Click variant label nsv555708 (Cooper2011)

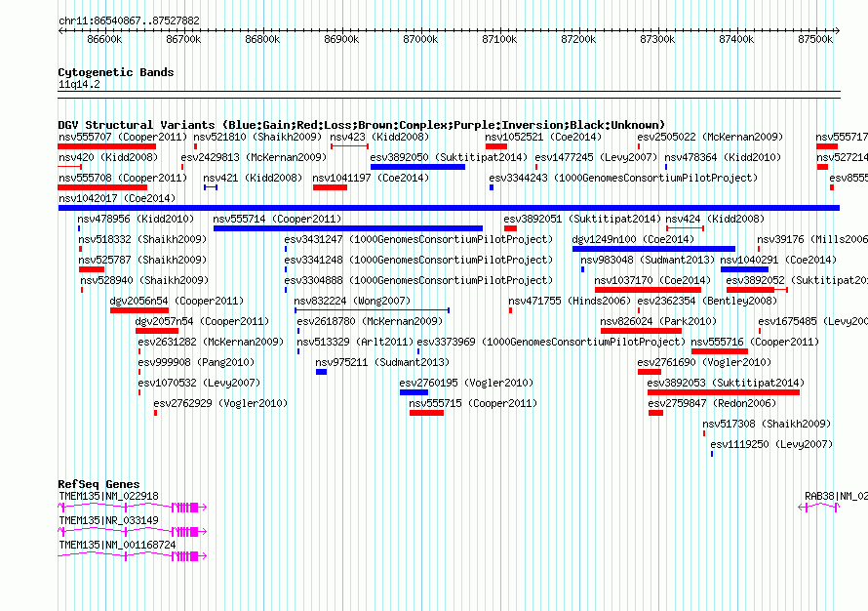click(123, 178)
